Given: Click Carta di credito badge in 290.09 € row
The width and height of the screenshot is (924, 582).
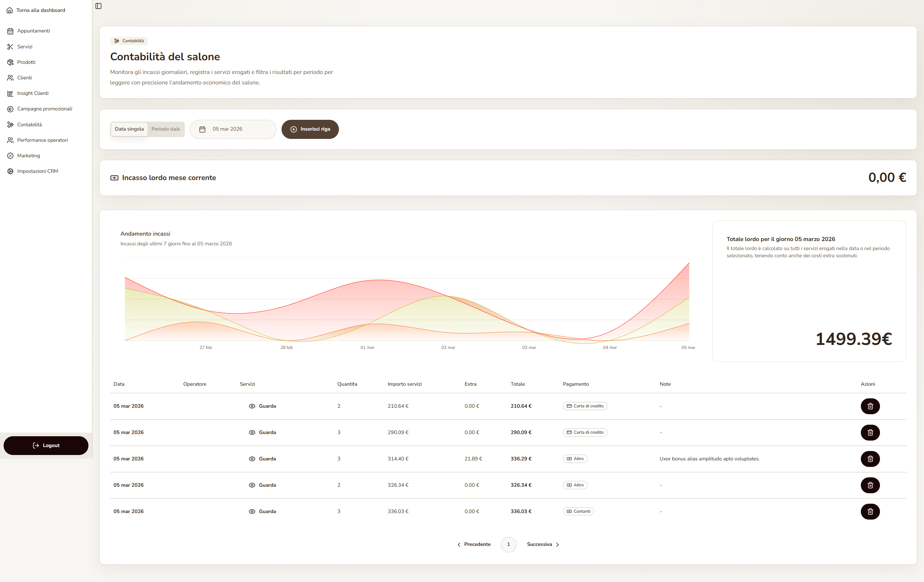Looking at the screenshot, I should click(585, 432).
